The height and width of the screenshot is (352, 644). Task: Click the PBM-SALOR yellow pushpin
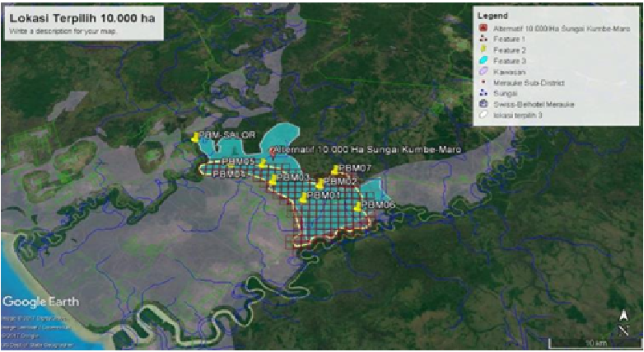[194, 138]
